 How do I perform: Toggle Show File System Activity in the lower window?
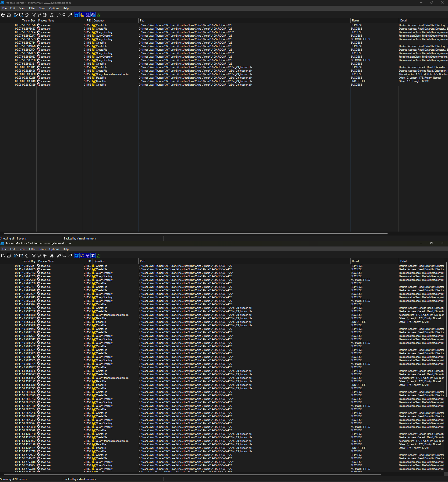(x=82, y=256)
